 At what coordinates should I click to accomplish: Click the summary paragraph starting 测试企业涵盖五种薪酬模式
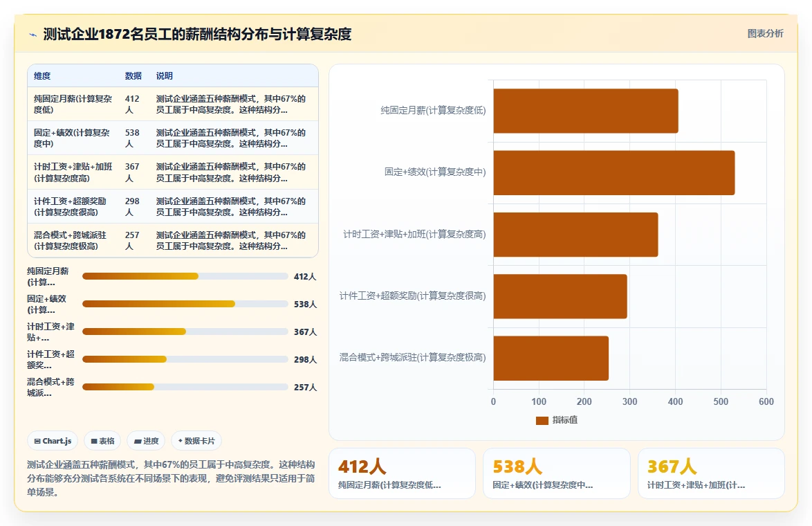(x=172, y=478)
